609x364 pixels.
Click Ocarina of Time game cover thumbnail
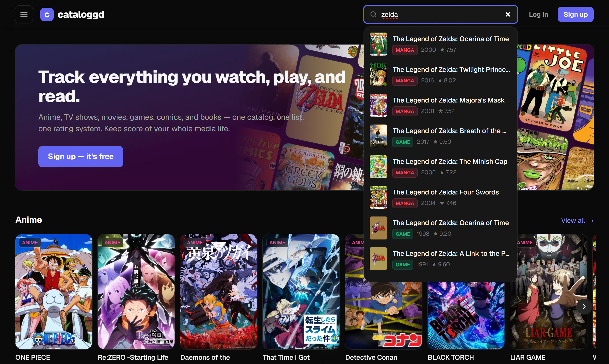378,228
